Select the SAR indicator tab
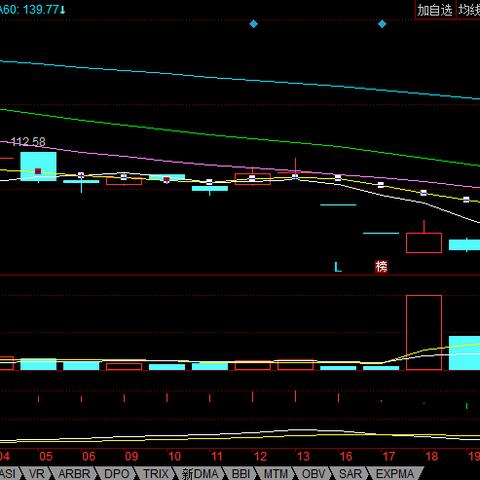This screenshot has width=480, height=480. tap(350, 474)
